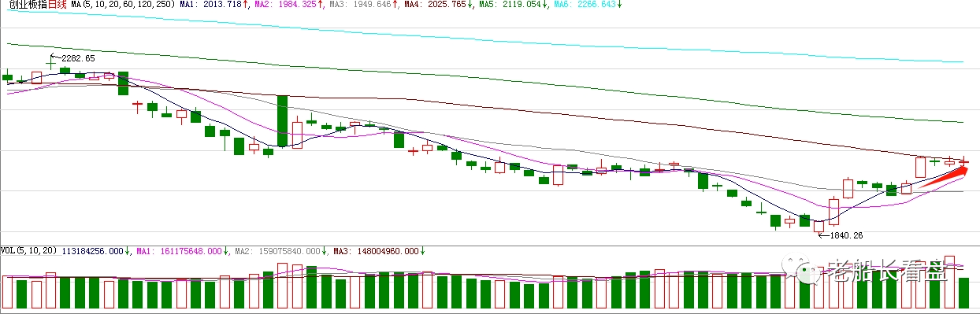Click the volume MA3: 148004960.000 value
This screenshot has height=314, width=980.
coord(376,252)
